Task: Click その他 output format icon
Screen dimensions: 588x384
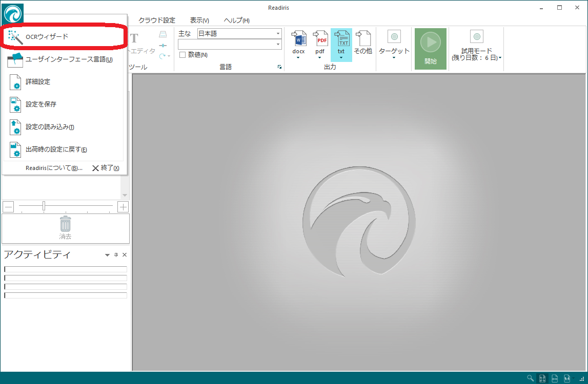Action: tap(363, 38)
